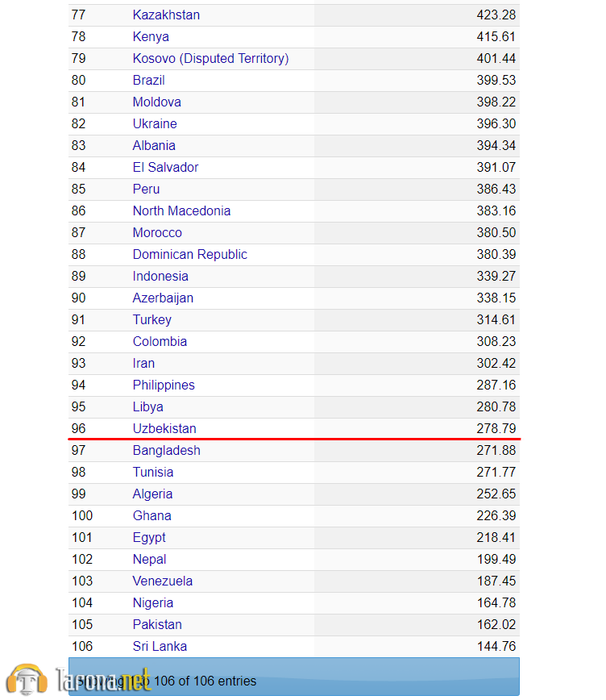This screenshot has width=606, height=700.
Task: Click the Turkey link
Action: [151, 319]
